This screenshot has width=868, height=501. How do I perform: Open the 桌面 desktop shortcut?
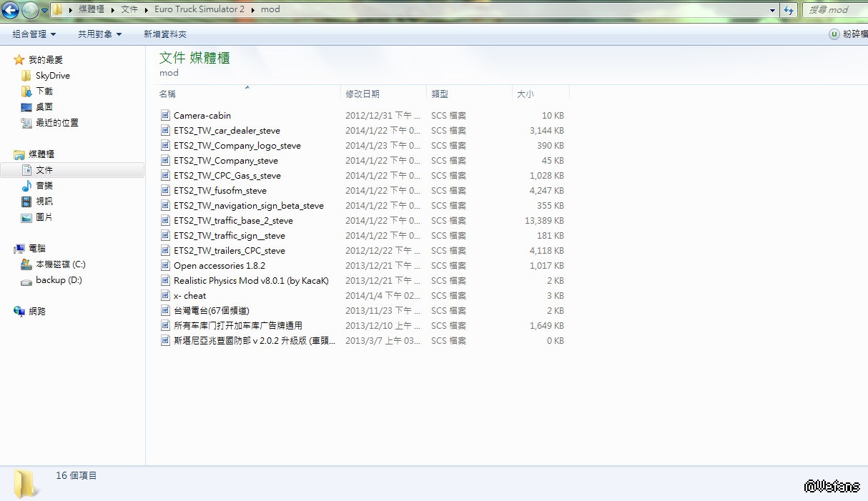click(44, 107)
